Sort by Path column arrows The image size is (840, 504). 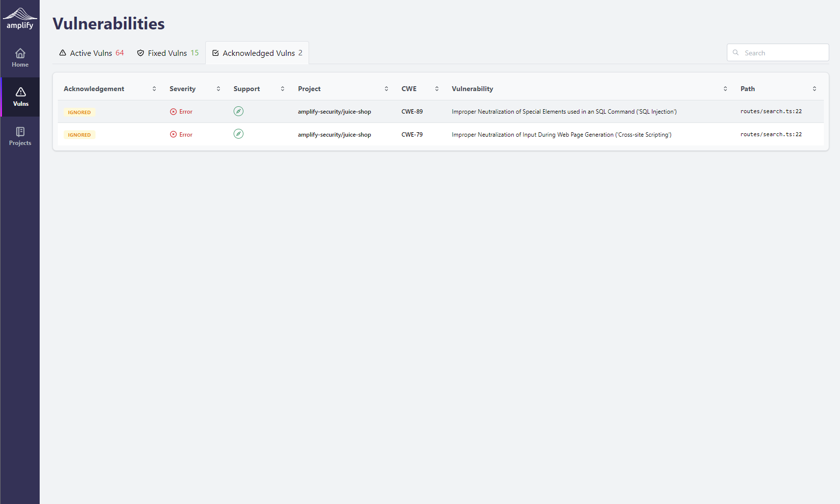815,89
